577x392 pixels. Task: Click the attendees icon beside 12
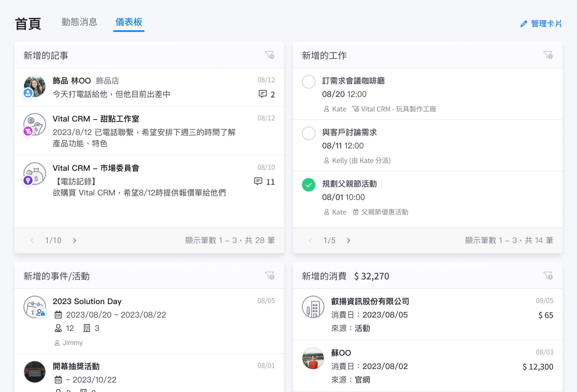pos(58,328)
